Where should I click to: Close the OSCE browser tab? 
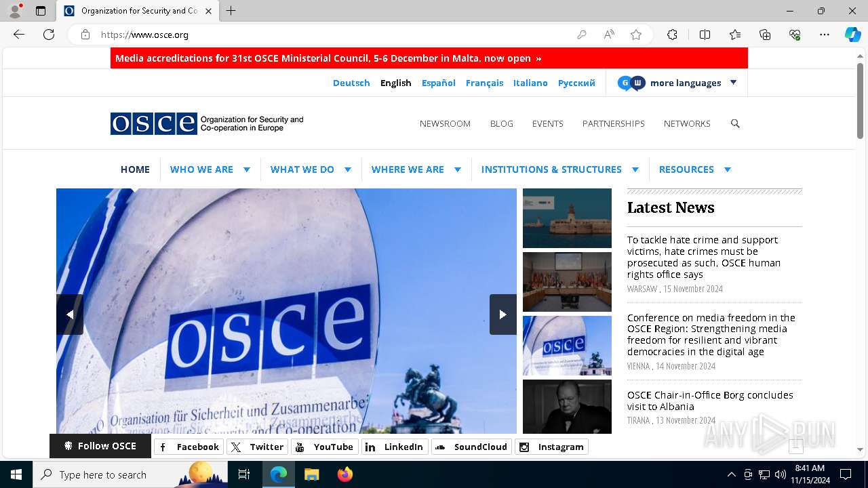pyautogui.click(x=208, y=11)
